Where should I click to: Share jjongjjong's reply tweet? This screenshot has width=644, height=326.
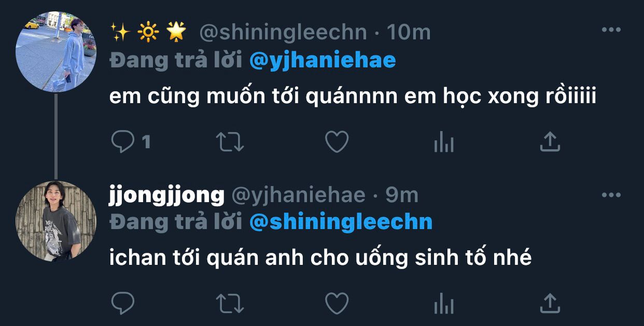[x=550, y=303]
